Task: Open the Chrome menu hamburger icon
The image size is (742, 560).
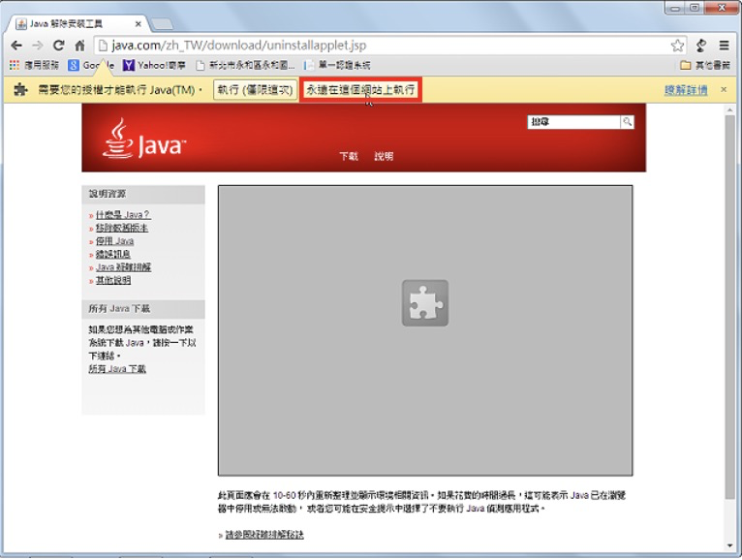Action: pos(724,46)
